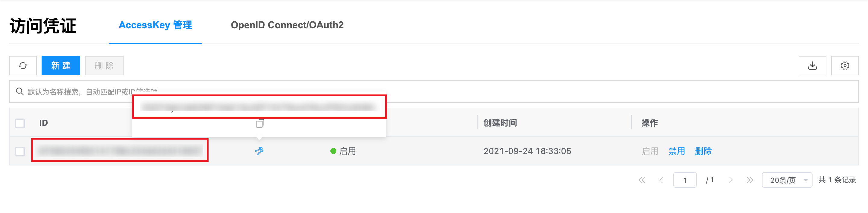Open the 20条/页 page size dropdown
The image size is (868, 213).
[x=787, y=180]
